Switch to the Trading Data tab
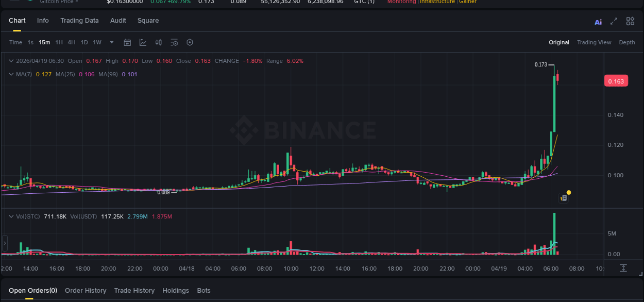 tap(79, 21)
